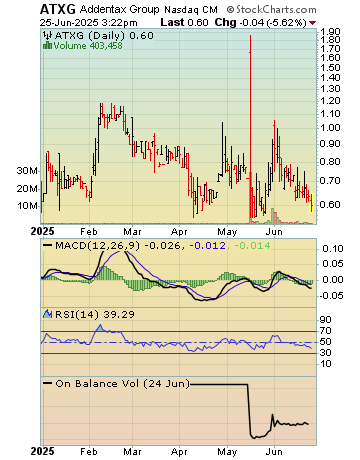Click the copyright symbol before StockCharts.com

click(x=230, y=10)
